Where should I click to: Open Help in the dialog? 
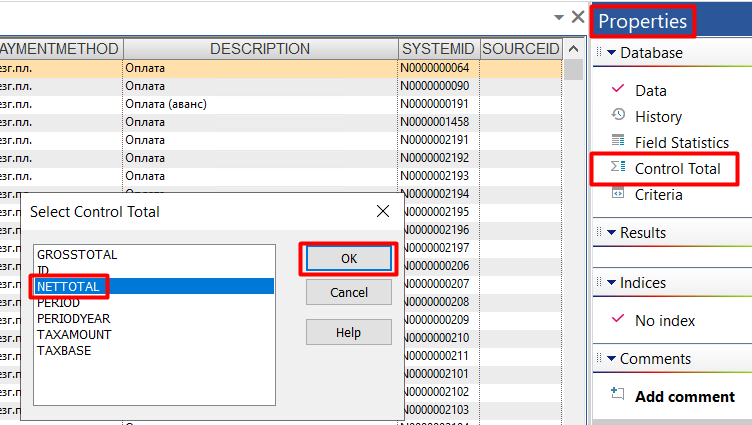(349, 332)
